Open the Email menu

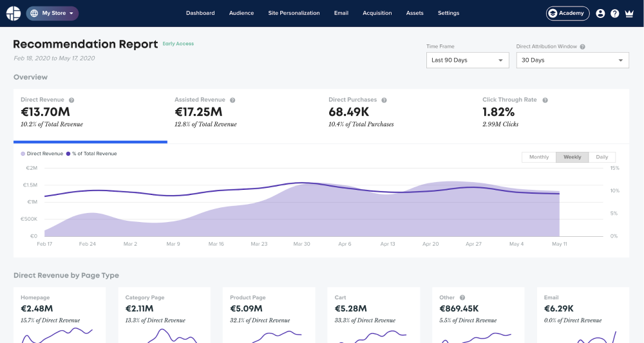pos(341,13)
